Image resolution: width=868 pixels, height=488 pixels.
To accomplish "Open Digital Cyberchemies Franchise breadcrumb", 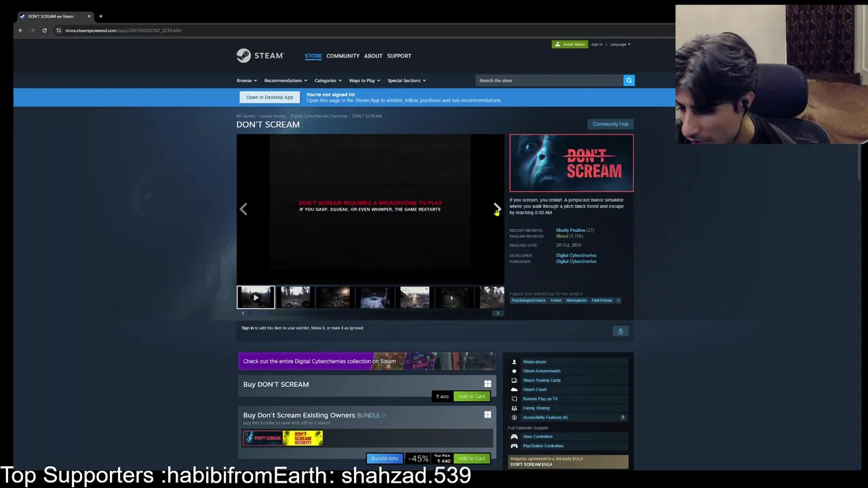I will [319, 116].
